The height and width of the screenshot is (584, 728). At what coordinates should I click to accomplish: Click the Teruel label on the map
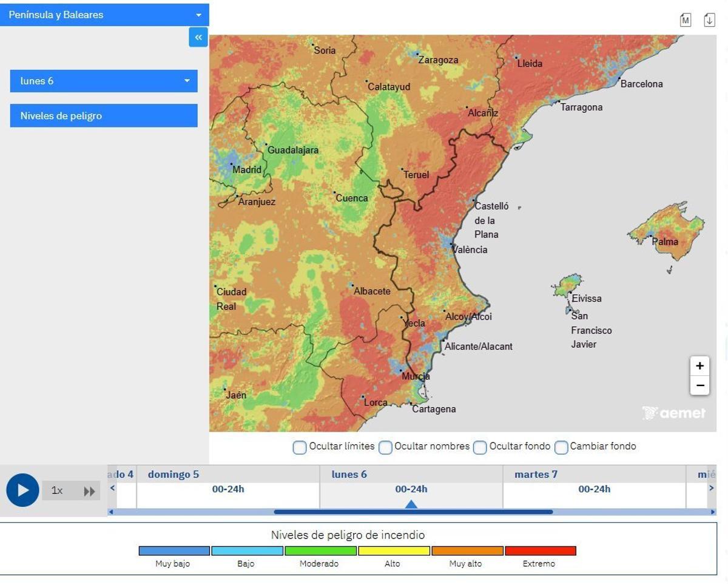click(416, 175)
